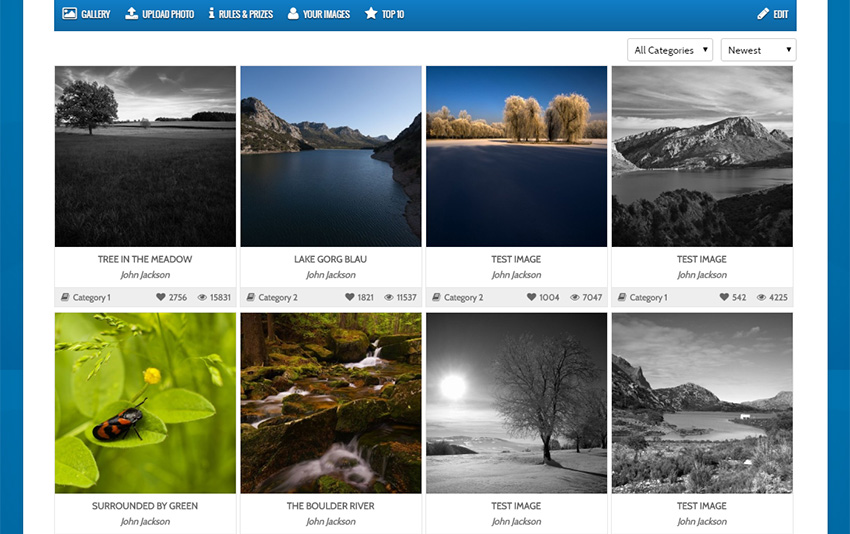The width and height of the screenshot is (850, 534).
Task: Open the Newest sort dropdown
Action: click(758, 50)
